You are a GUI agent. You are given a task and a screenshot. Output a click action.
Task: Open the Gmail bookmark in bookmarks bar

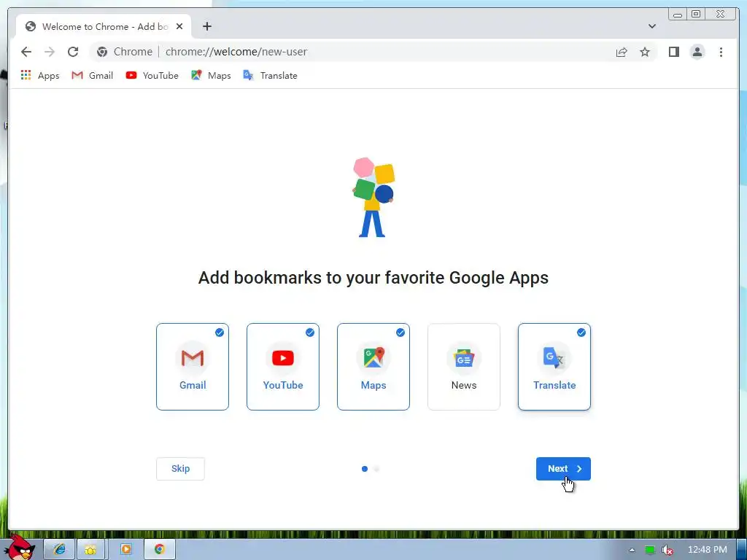(93, 75)
